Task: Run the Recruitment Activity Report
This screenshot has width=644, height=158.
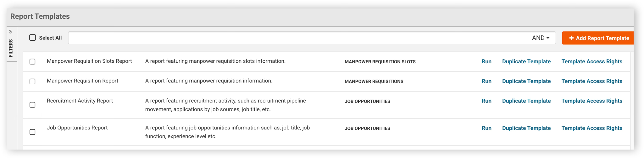Action: (x=486, y=101)
